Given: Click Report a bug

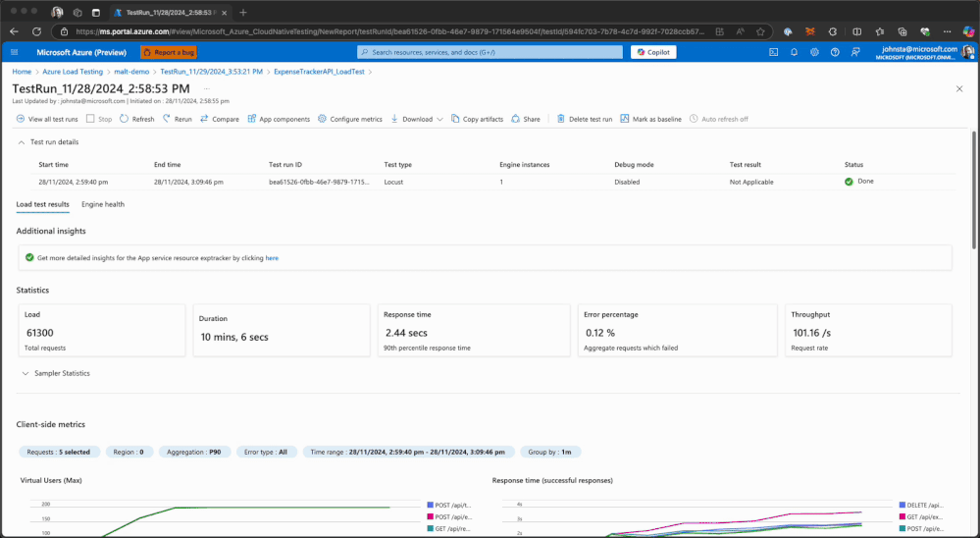Looking at the screenshot, I should click(x=169, y=53).
